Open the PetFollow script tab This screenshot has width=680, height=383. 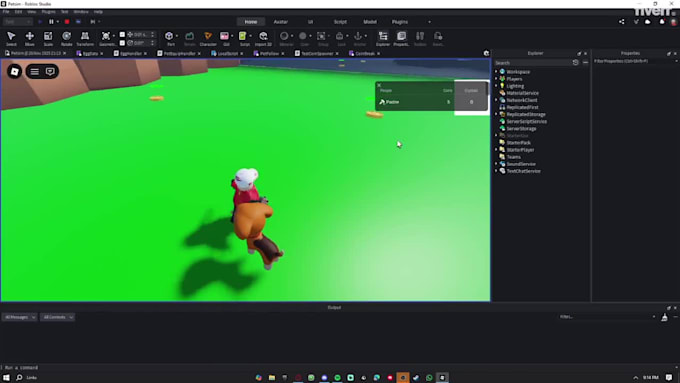coord(269,53)
